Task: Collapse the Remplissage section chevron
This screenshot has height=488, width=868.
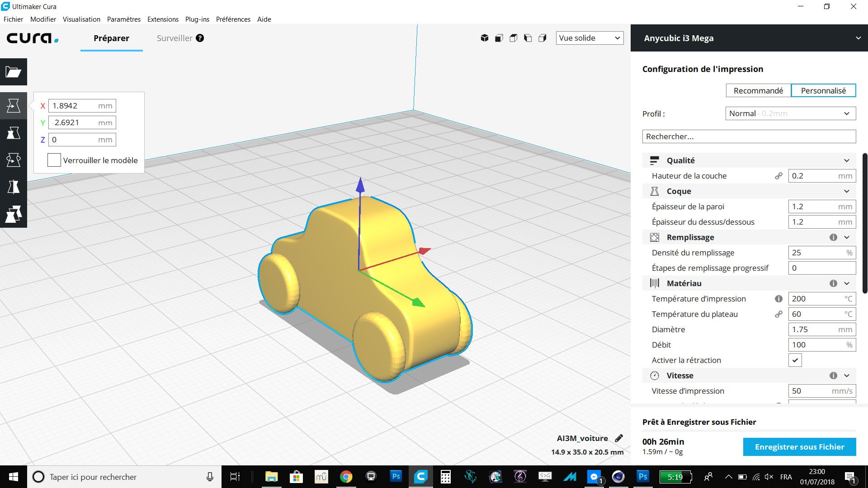Action: [846, 237]
